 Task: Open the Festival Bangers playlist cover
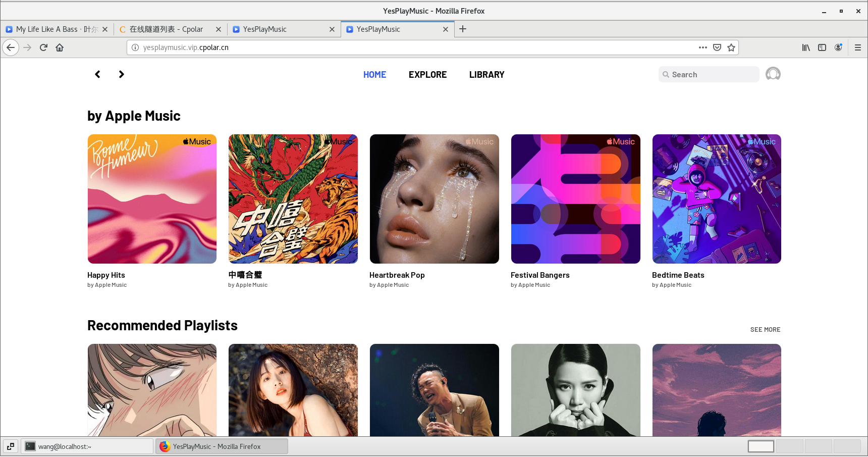click(576, 199)
